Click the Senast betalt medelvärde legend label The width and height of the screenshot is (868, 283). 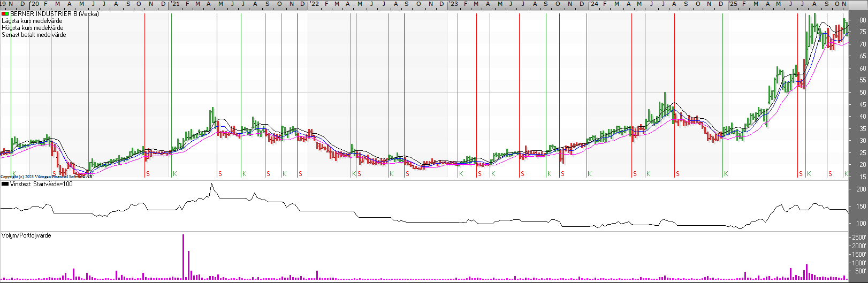click(34, 35)
